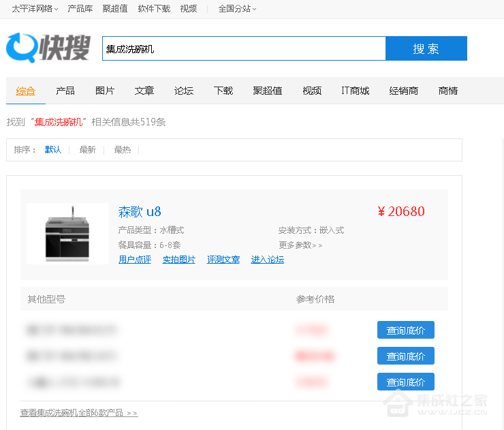Click the 产品类型：水槽式 text
The image size is (504, 430).
pos(151,230)
